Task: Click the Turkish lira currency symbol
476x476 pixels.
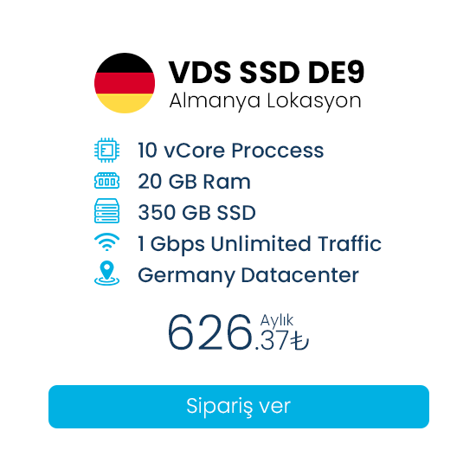Action: [x=299, y=341]
